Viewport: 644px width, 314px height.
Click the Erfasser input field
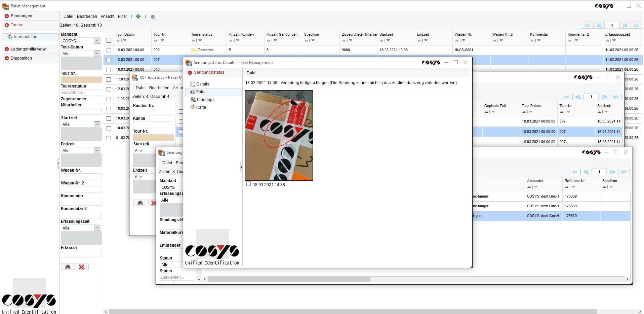pos(81,254)
